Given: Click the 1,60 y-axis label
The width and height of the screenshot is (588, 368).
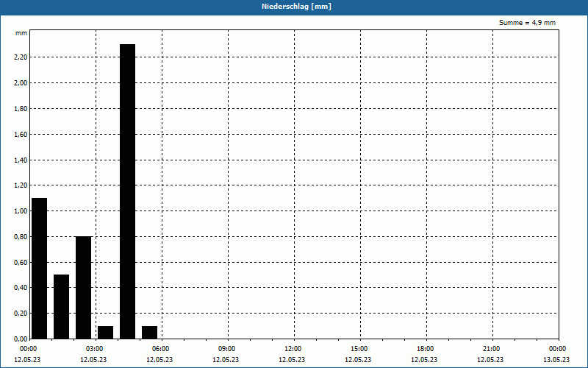Looking at the screenshot, I should 21,134.
